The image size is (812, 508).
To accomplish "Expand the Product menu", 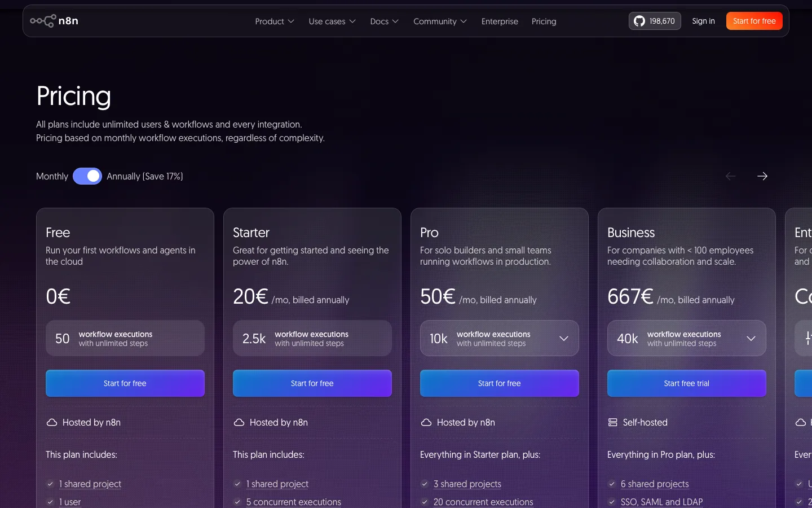I will coord(275,21).
